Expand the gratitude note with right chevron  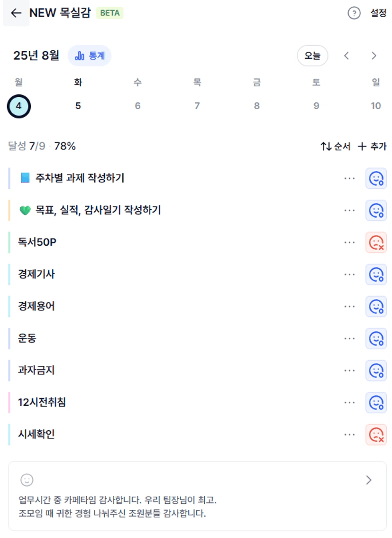coord(369,480)
